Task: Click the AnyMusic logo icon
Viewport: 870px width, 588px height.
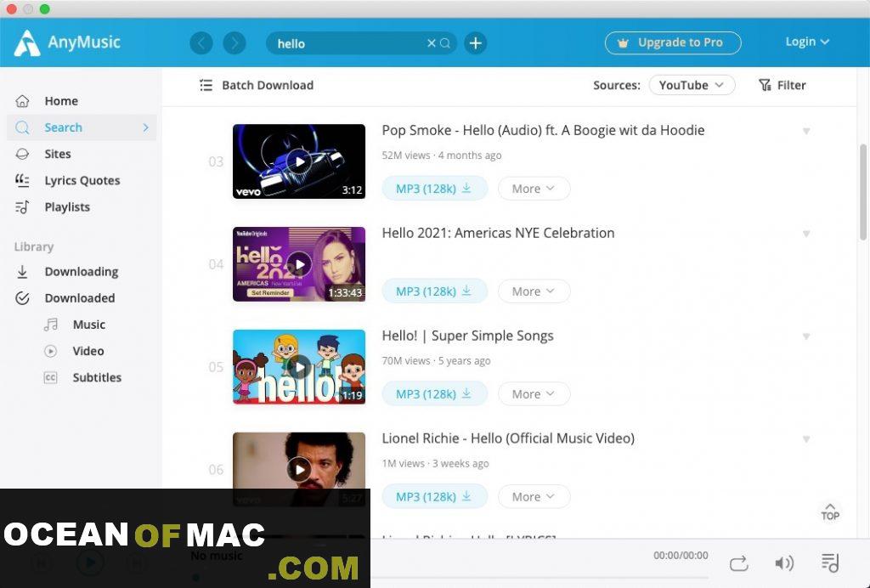Action: (26, 42)
